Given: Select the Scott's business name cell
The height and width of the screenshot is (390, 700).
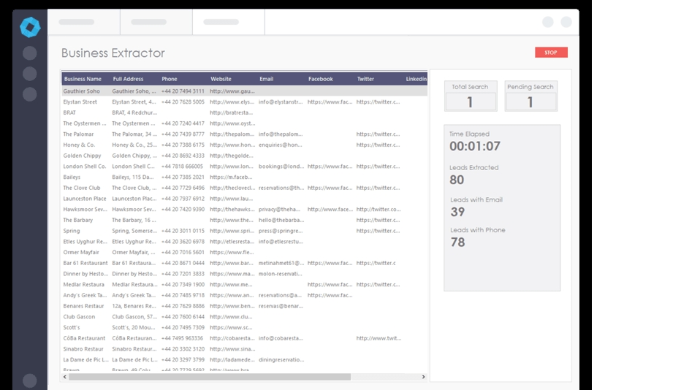Looking at the screenshot, I should 71,327.
